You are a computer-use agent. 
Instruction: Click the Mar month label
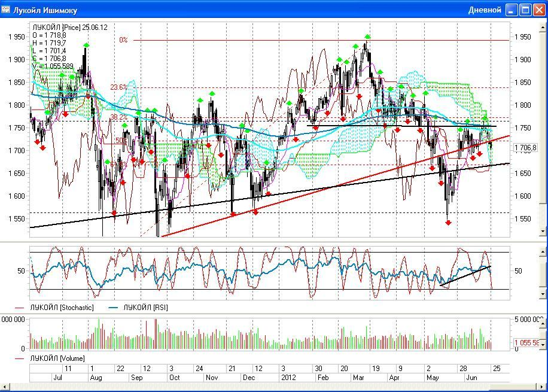pos(358,378)
